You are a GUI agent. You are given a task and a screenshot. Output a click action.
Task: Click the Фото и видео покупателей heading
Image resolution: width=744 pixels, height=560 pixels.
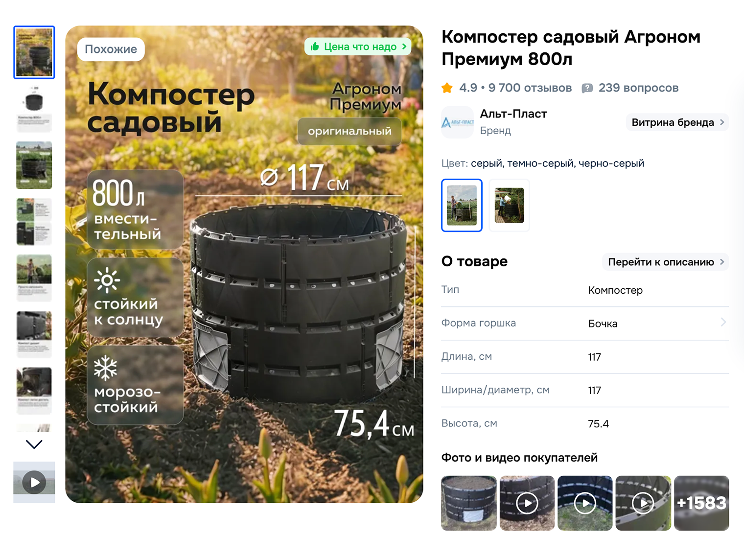[519, 458]
